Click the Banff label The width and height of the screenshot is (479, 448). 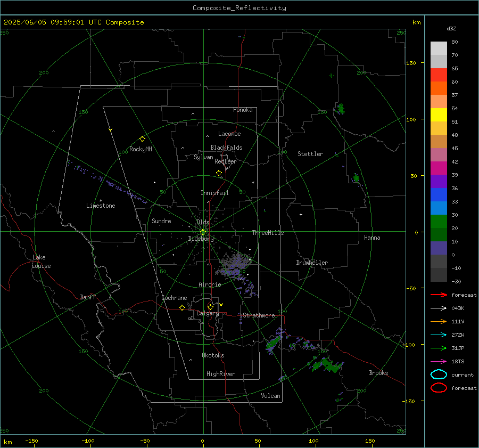[88, 297]
